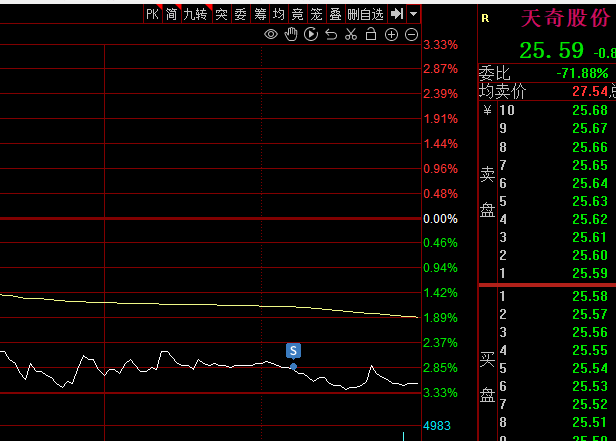Zoom out with the minus circle icon
The width and height of the screenshot is (616, 441).
(411, 35)
